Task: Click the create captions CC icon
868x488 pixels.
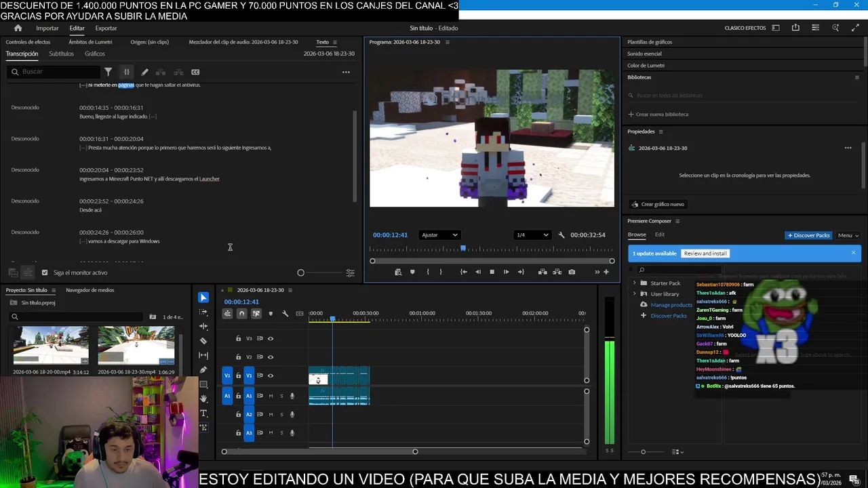Action: 195,72
